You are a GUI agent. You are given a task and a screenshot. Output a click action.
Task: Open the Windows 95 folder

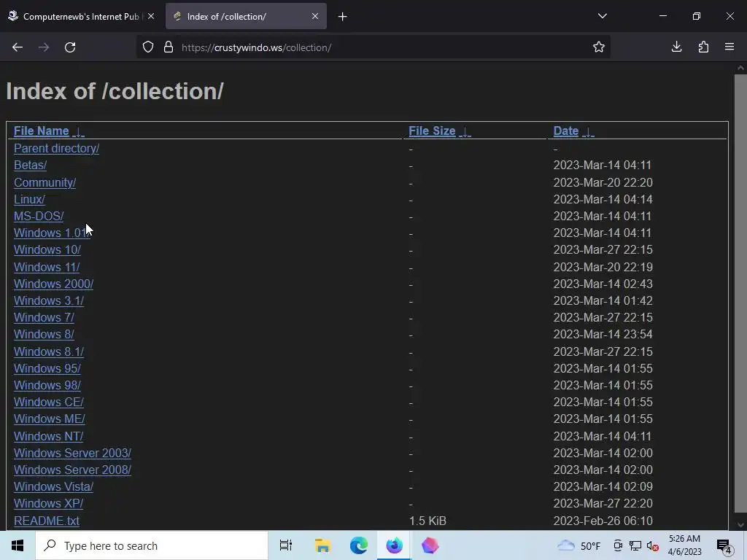click(x=47, y=368)
